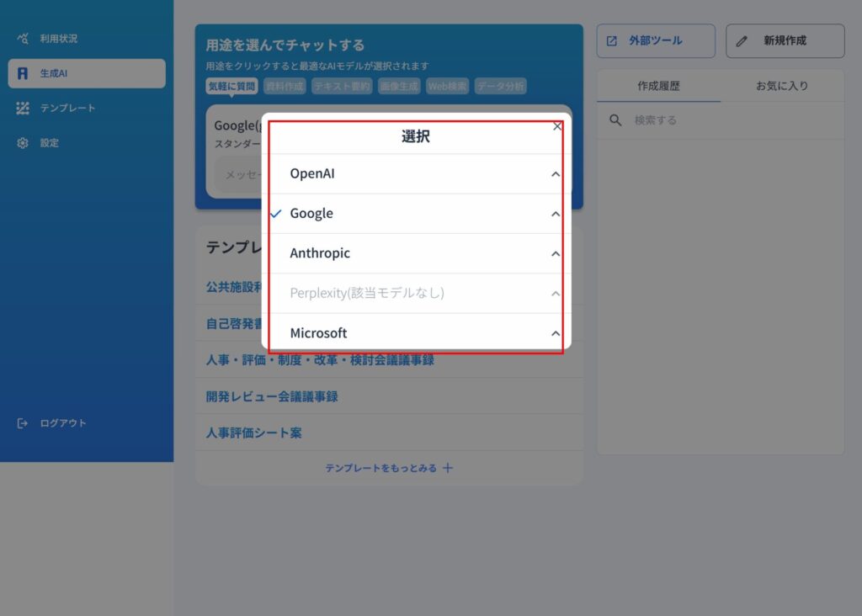This screenshot has width=862, height=616.
Task: Switch to the お気に入り tab
Action: (x=781, y=86)
